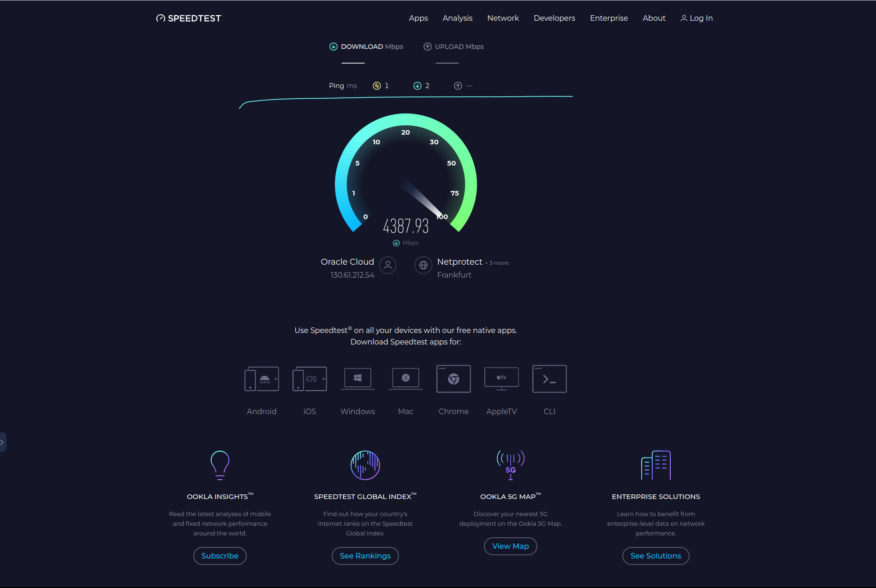Open the CLI terminal icon
The image size is (876, 588).
tap(549, 379)
